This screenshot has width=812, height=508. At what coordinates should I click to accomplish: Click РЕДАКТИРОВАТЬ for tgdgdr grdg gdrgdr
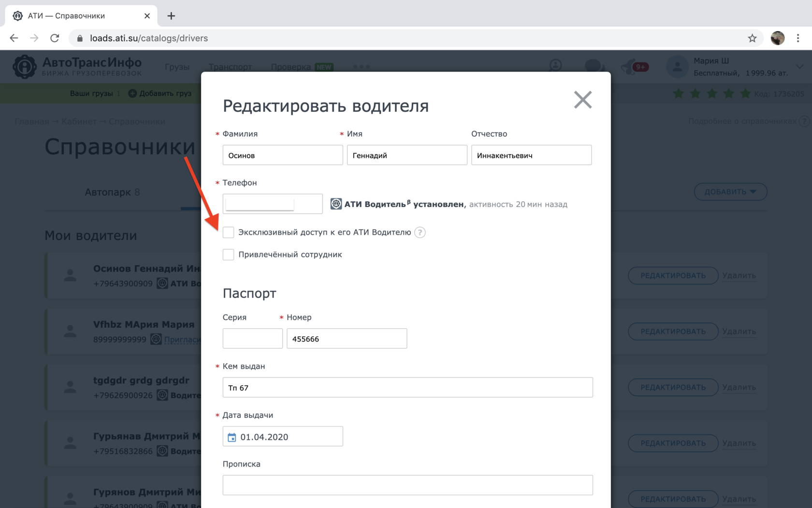point(673,387)
